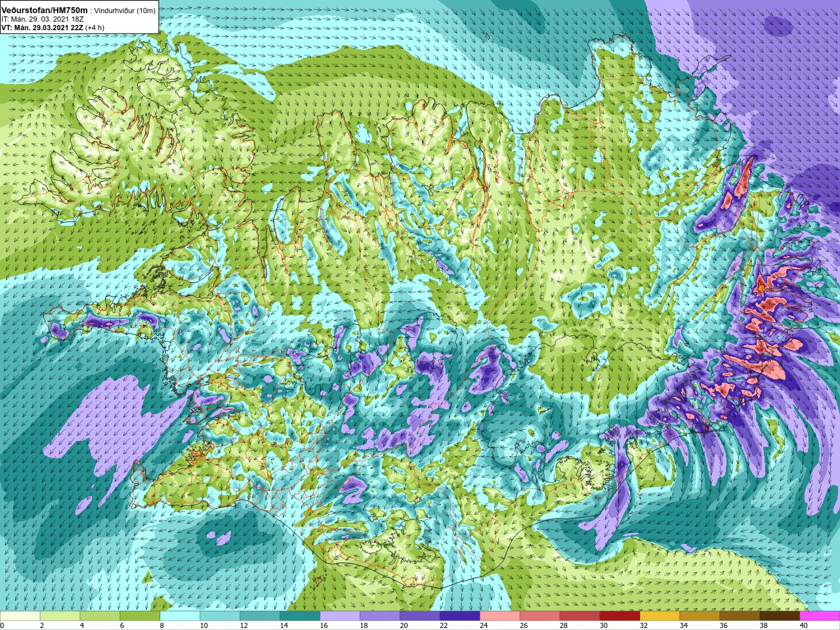Select the legend scale label '24'
The image size is (840, 630).
point(484,625)
